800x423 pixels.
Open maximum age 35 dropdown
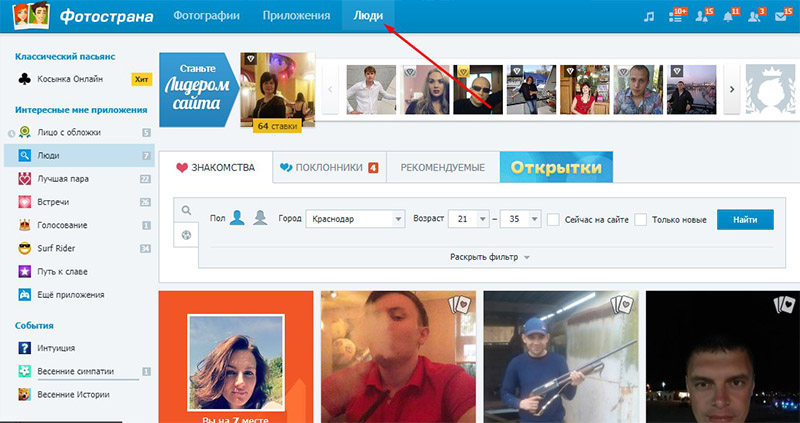coord(520,219)
